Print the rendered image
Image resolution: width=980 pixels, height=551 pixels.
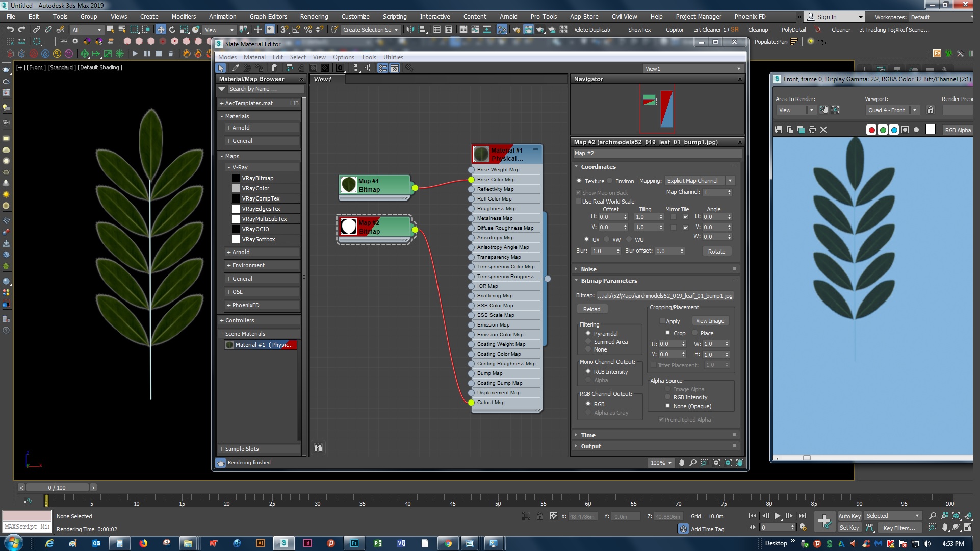tap(812, 130)
